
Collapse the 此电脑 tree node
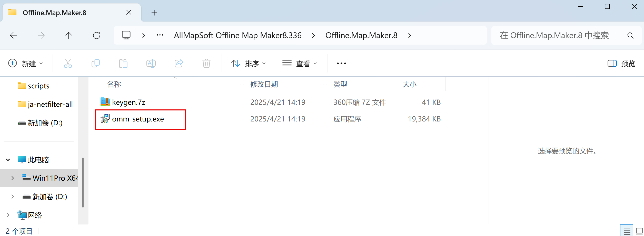pos(8,160)
